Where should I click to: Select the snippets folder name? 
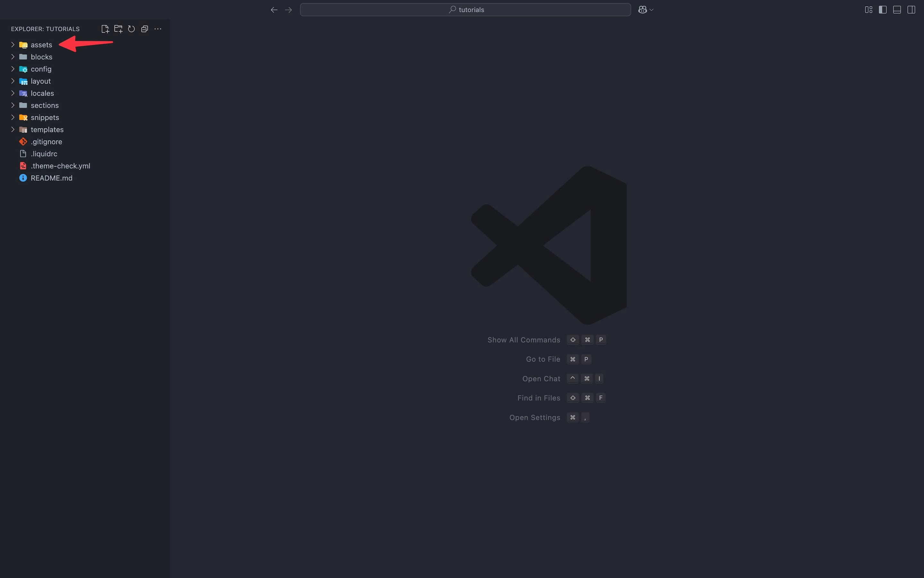click(x=45, y=117)
